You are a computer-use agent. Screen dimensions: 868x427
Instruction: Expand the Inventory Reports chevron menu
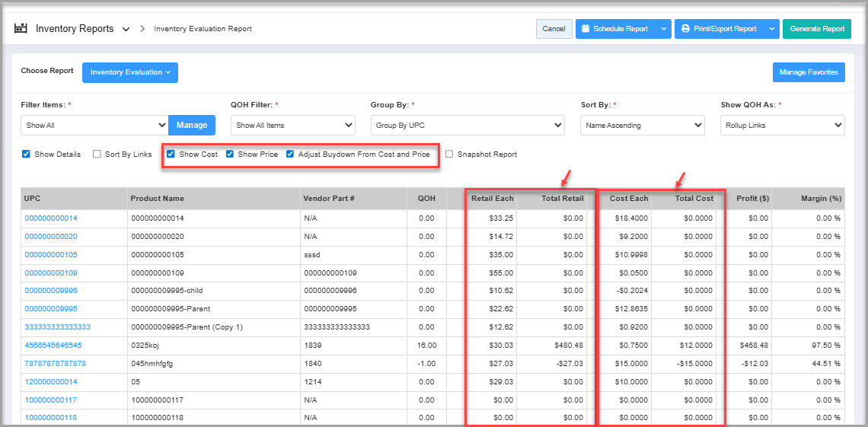[x=126, y=30]
